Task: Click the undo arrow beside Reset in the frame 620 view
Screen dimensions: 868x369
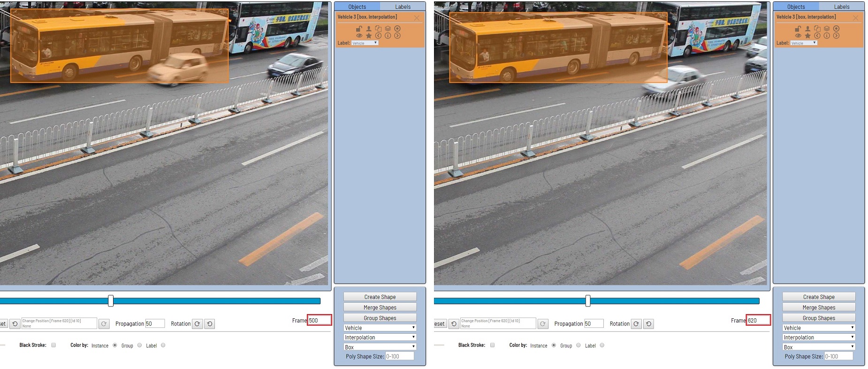Action: 454,324
